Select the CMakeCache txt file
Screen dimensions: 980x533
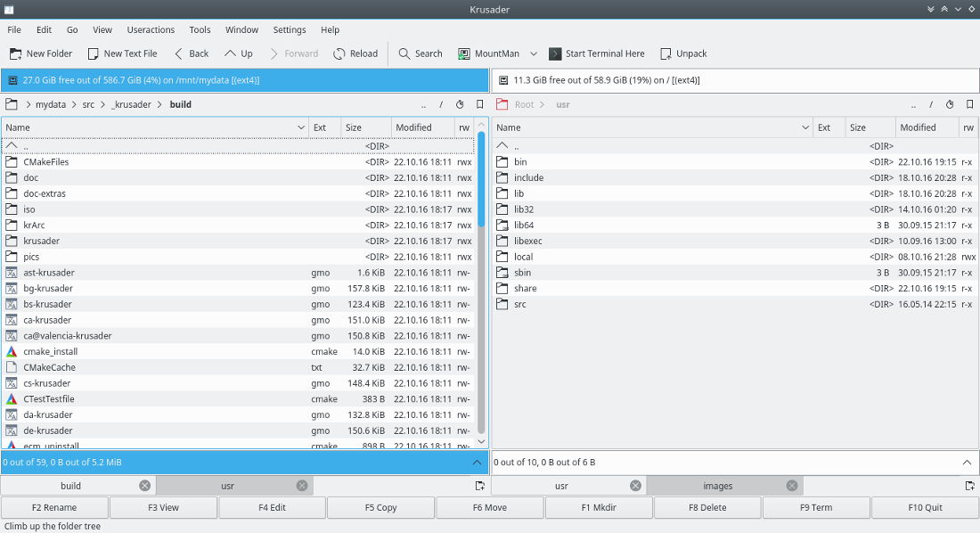tap(238, 367)
